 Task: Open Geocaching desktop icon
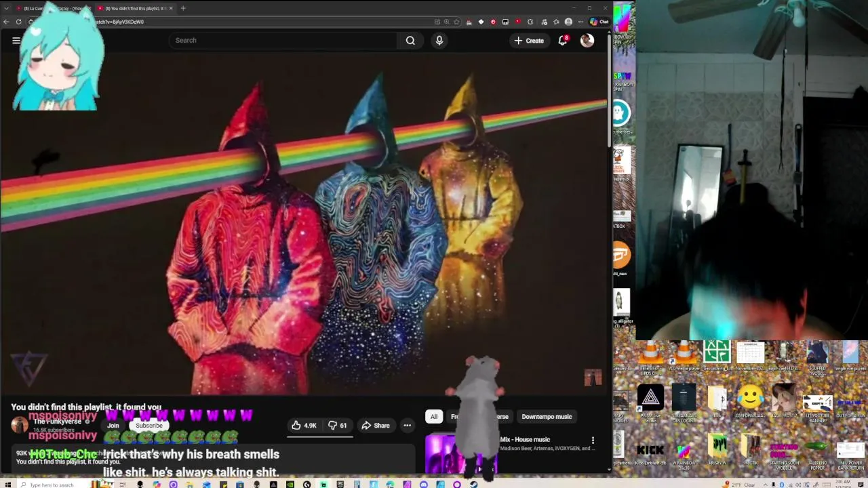coord(717,357)
